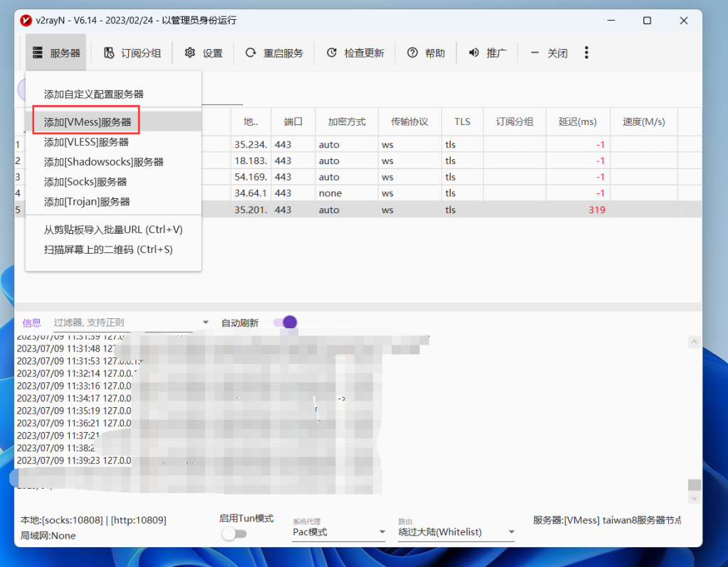Sort by TLS column header

tap(462, 121)
